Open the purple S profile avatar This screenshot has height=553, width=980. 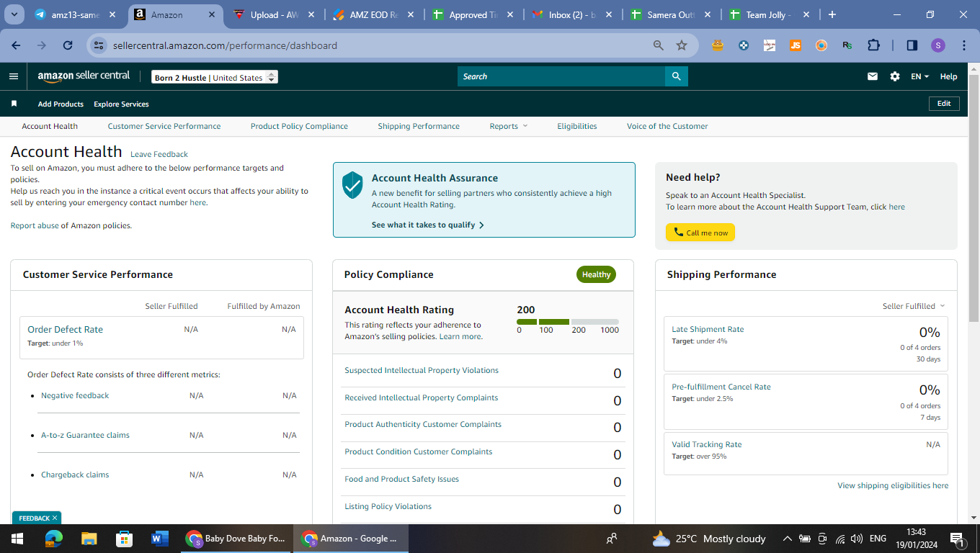pos(937,45)
